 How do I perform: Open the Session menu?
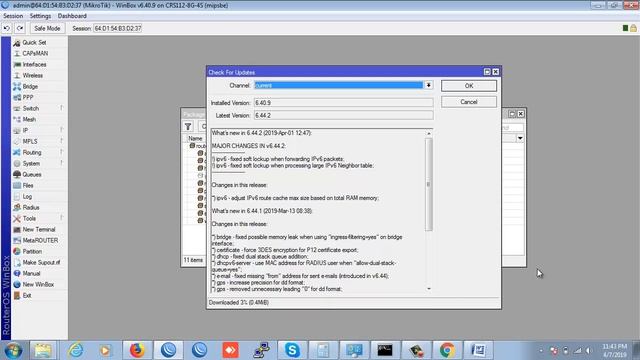(13, 16)
